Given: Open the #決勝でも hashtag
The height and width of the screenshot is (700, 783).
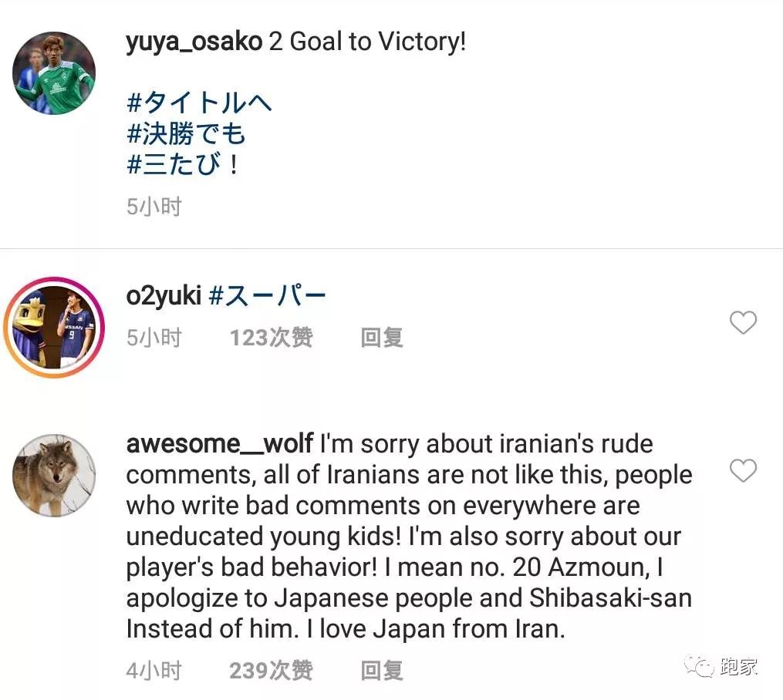Looking at the screenshot, I should click(186, 134).
